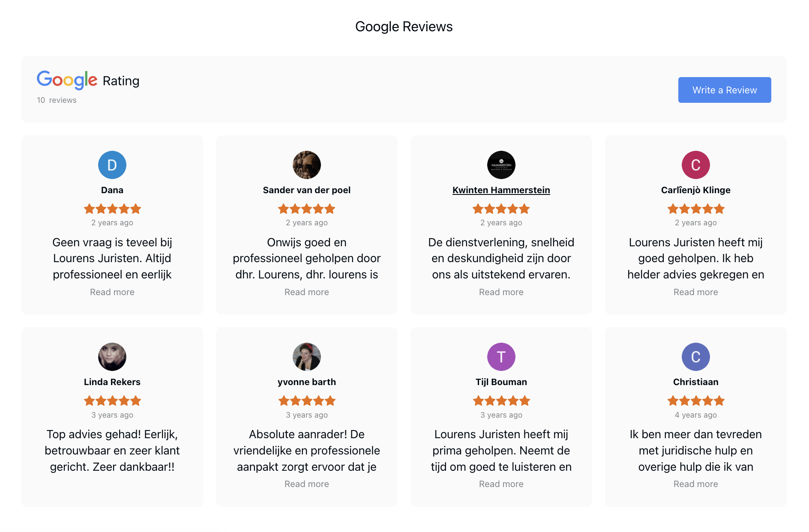The width and height of the screenshot is (809, 532).
Task: Click the Google logo in the rating header
Action: point(67,80)
